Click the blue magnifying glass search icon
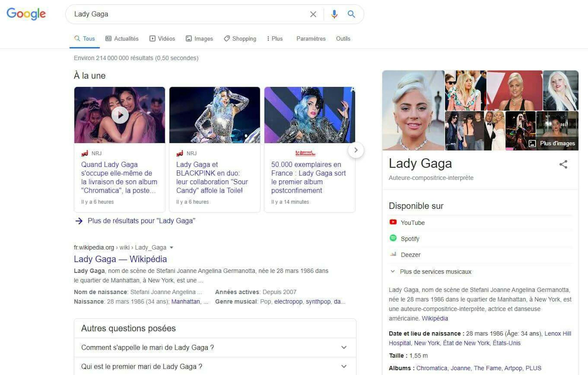 pos(351,14)
